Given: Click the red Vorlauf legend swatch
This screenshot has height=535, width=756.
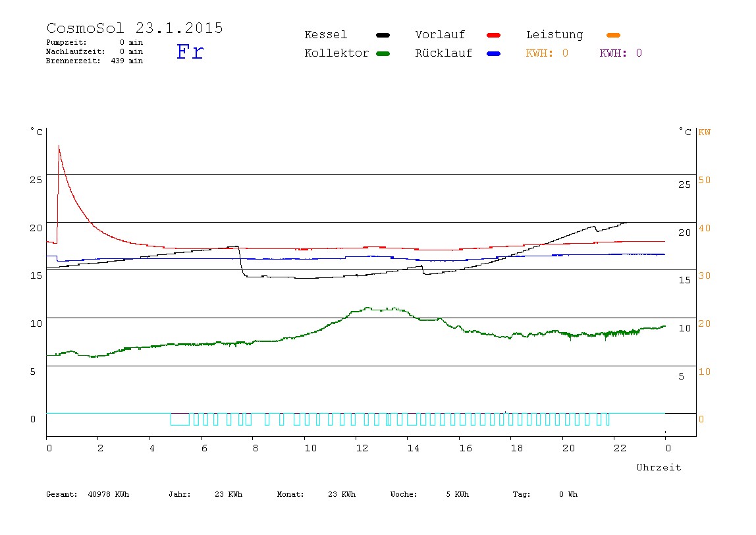Looking at the screenshot, I should click(x=494, y=35).
